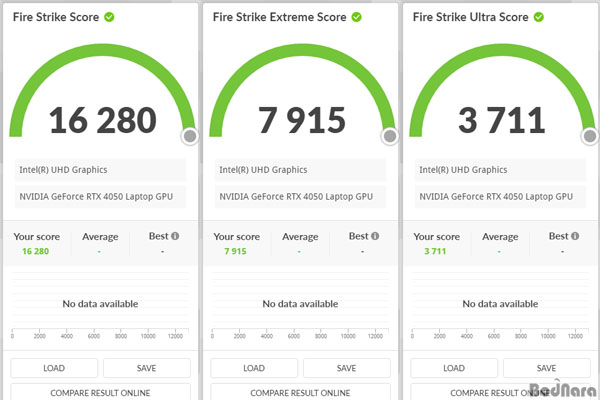Click the Best info icon in Fire Strike Ultra panel
The image size is (600, 400).
point(575,236)
